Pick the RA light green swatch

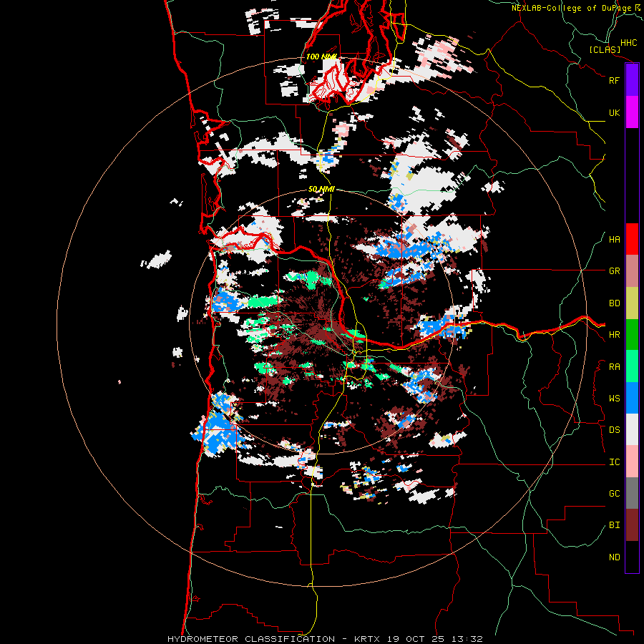coord(632,366)
